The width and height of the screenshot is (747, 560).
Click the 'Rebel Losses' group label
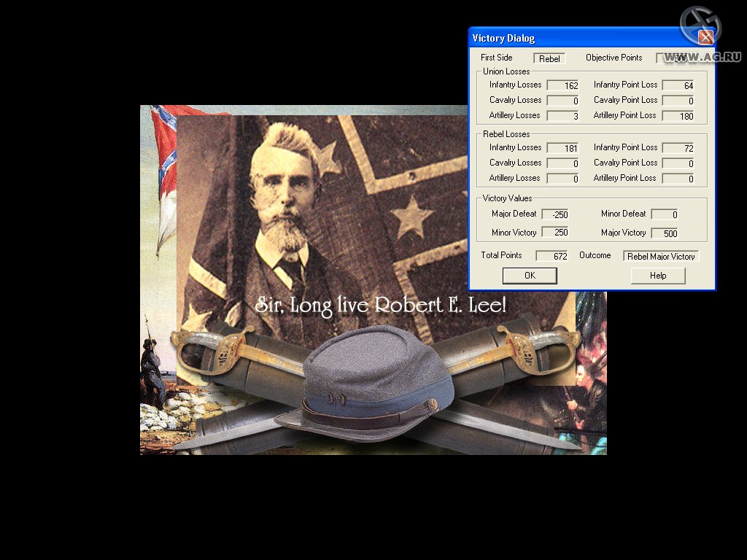click(x=506, y=134)
